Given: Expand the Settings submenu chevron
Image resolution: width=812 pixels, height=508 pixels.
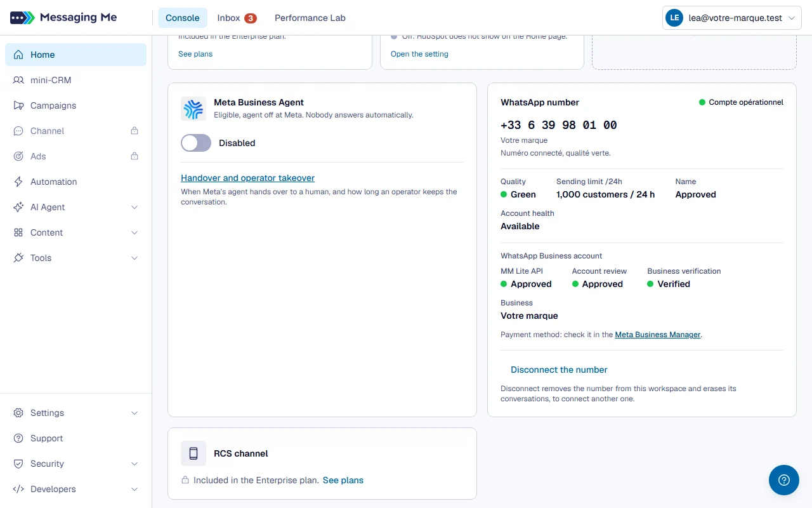Looking at the screenshot, I should click(x=134, y=413).
